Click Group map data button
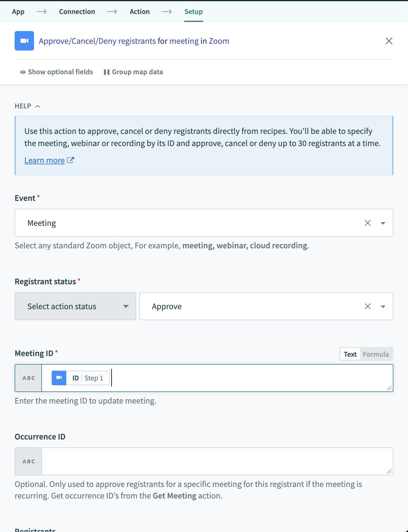This screenshot has height=532, width=408. 133,72
